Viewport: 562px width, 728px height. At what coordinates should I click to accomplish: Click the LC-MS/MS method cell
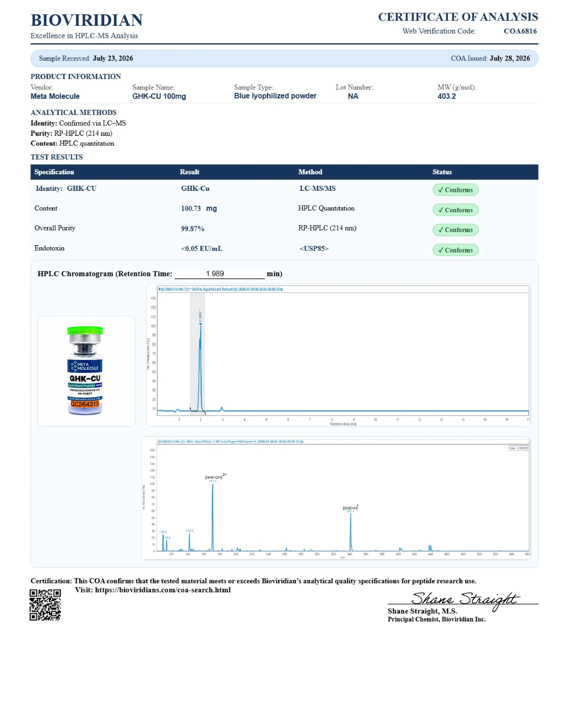pyautogui.click(x=317, y=188)
